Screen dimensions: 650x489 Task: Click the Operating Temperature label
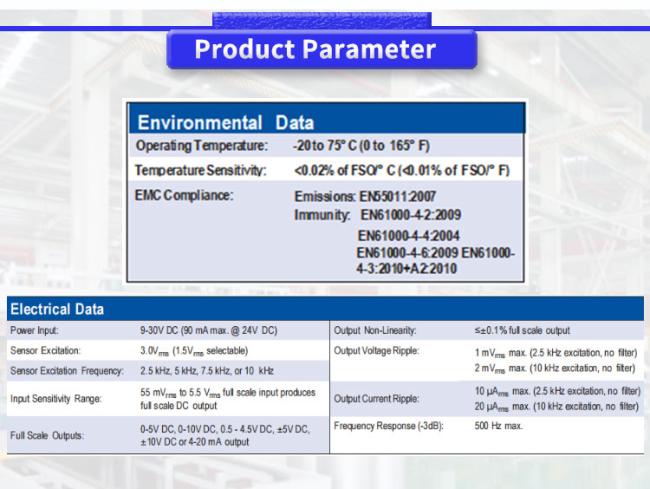[200, 147]
